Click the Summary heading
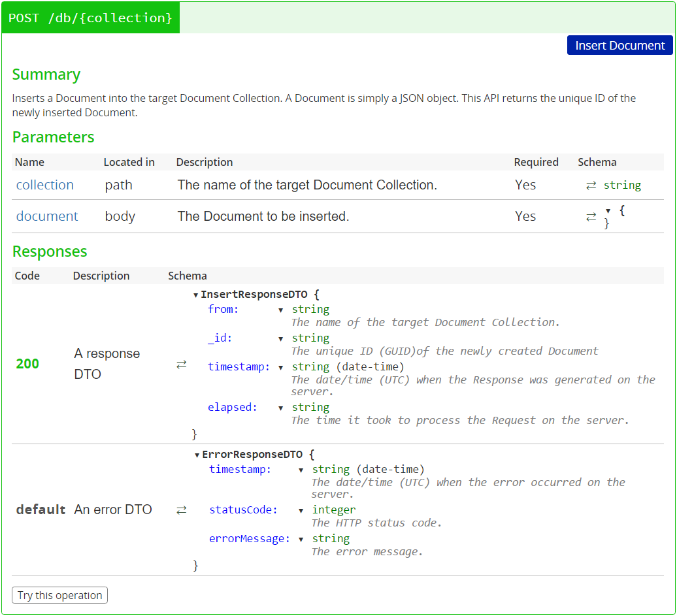This screenshot has width=677, height=616. pos(46,74)
